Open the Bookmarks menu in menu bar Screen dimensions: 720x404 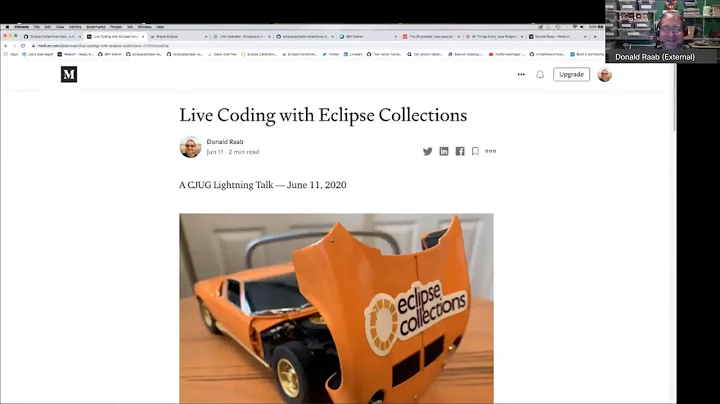tap(96, 27)
